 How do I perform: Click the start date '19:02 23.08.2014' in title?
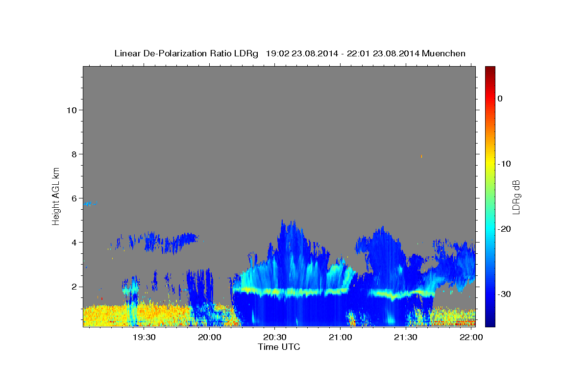tap(302, 53)
